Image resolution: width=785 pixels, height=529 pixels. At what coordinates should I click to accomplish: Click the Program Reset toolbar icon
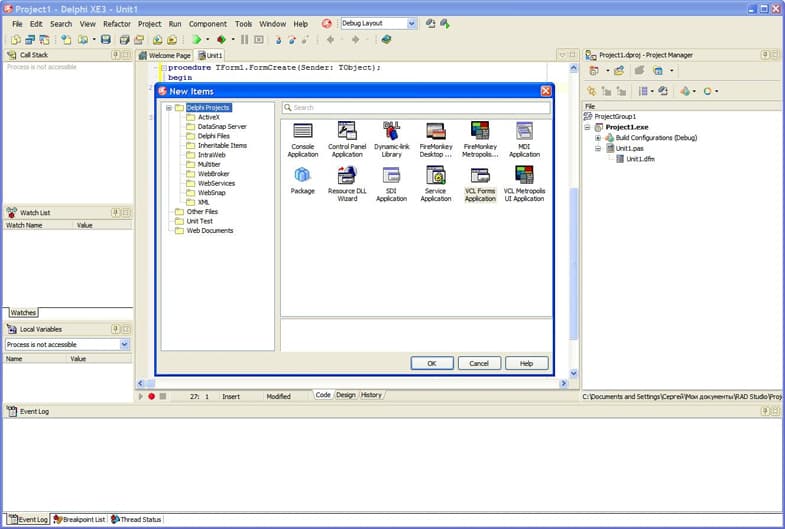tap(259, 40)
